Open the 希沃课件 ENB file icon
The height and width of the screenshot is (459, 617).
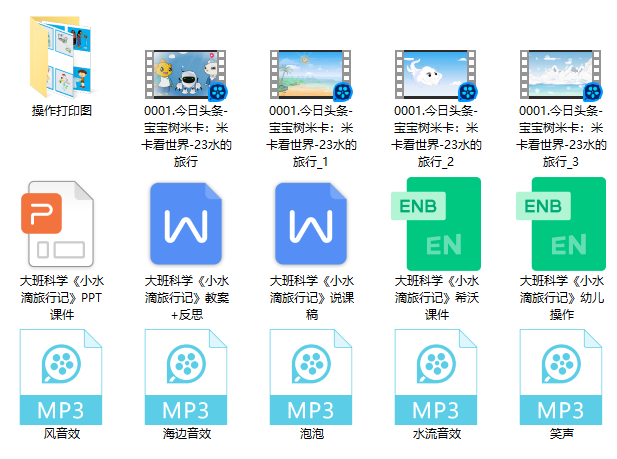pyautogui.click(x=436, y=224)
